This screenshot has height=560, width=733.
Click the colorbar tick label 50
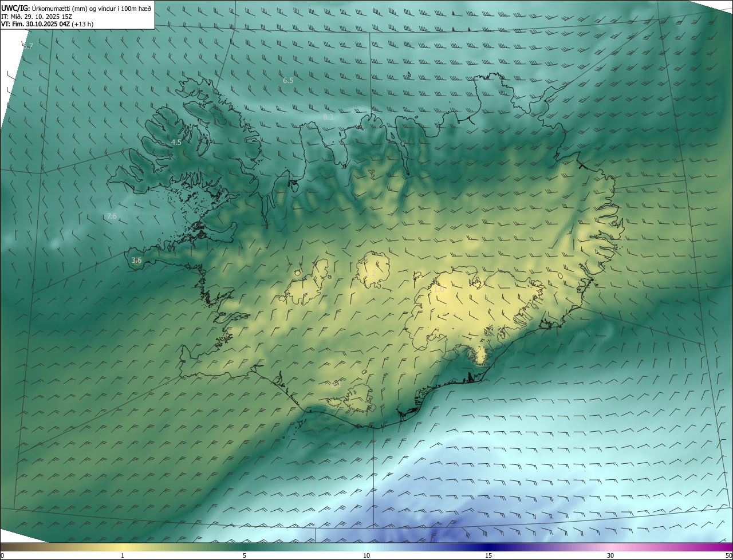click(729, 555)
